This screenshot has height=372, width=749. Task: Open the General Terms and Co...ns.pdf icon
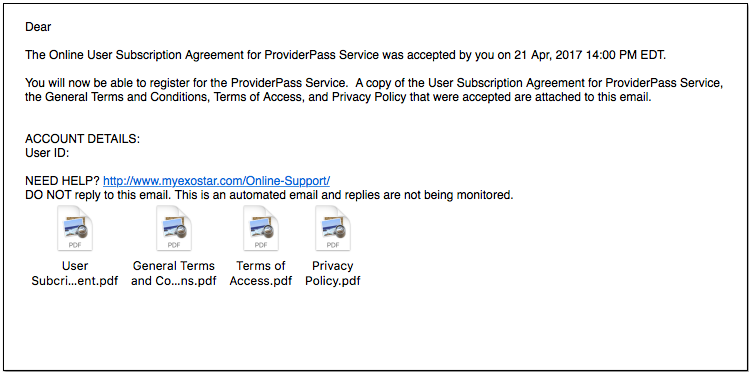[174, 228]
